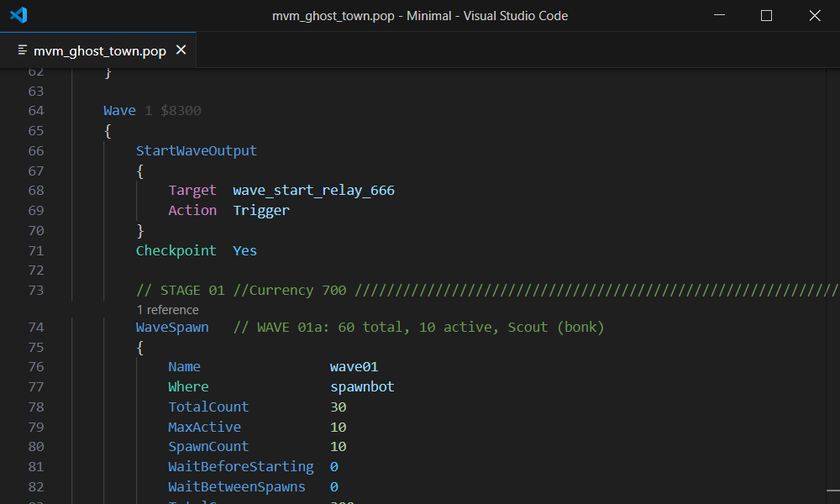The height and width of the screenshot is (504, 840).
Task: Open the "1 reference" code lens link
Action: pyautogui.click(x=167, y=310)
